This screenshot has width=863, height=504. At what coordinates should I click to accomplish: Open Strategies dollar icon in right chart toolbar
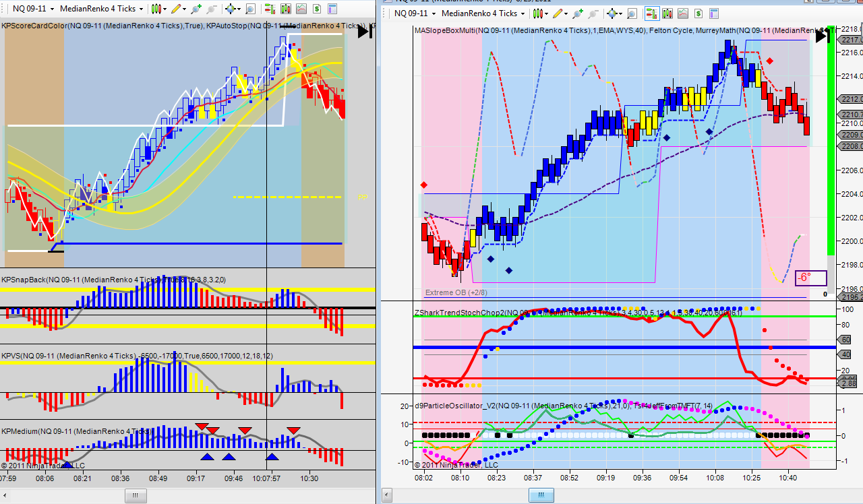(x=700, y=13)
